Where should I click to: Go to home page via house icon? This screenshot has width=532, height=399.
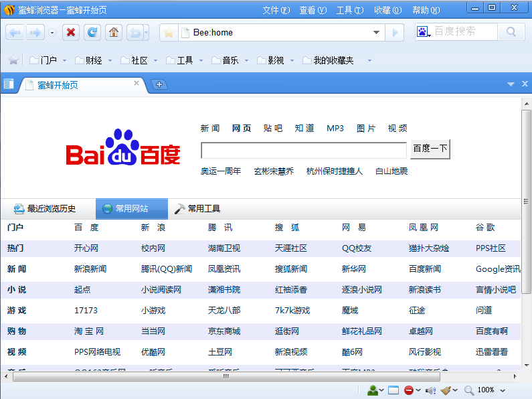click(114, 32)
